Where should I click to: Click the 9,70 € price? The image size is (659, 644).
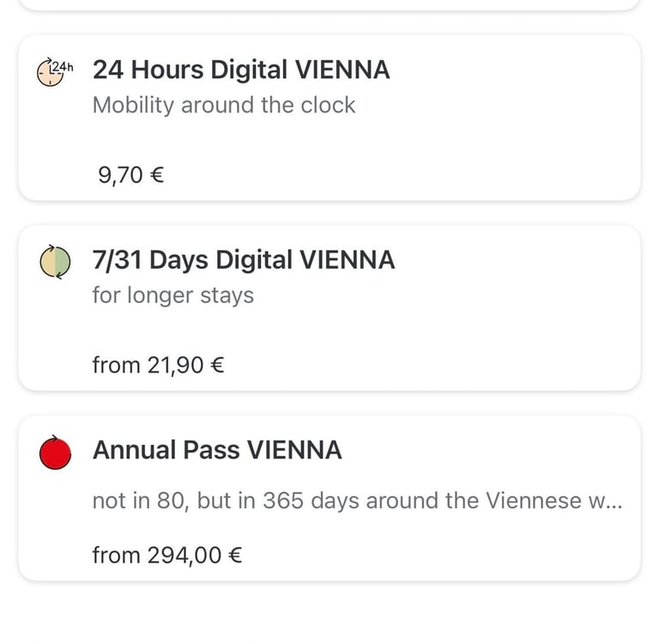tap(130, 176)
